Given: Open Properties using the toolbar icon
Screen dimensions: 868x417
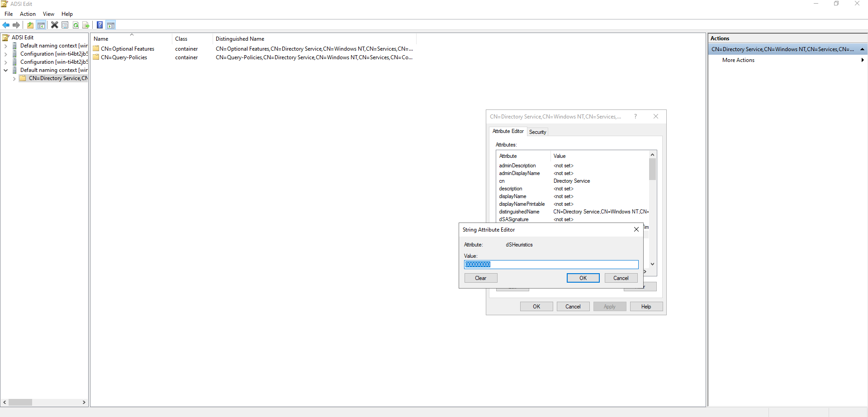Looking at the screenshot, I should [65, 25].
